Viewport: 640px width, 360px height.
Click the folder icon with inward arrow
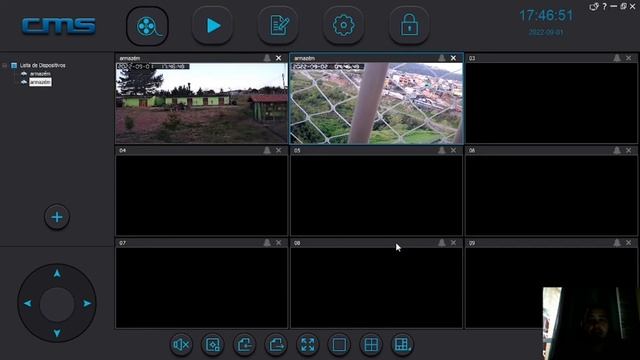(x=244, y=345)
